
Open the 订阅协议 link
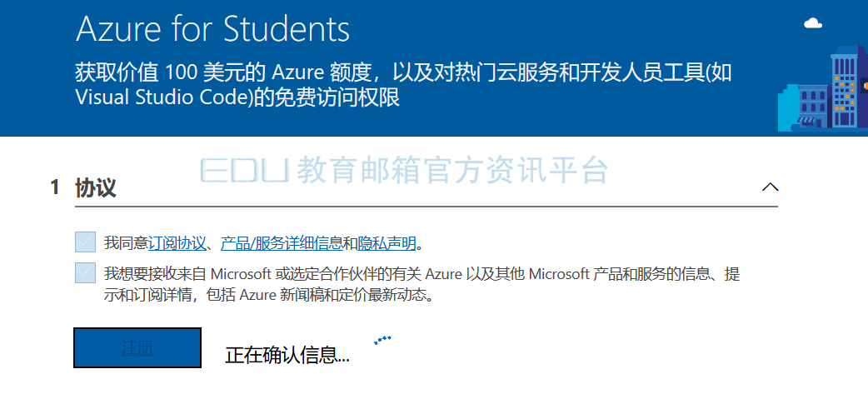pos(177,243)
